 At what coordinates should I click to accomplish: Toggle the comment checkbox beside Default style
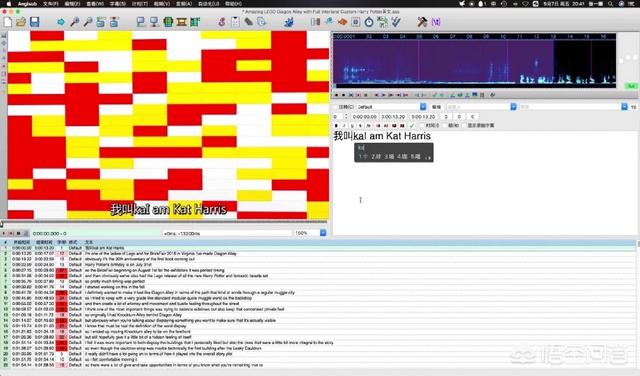pos(335,107)
